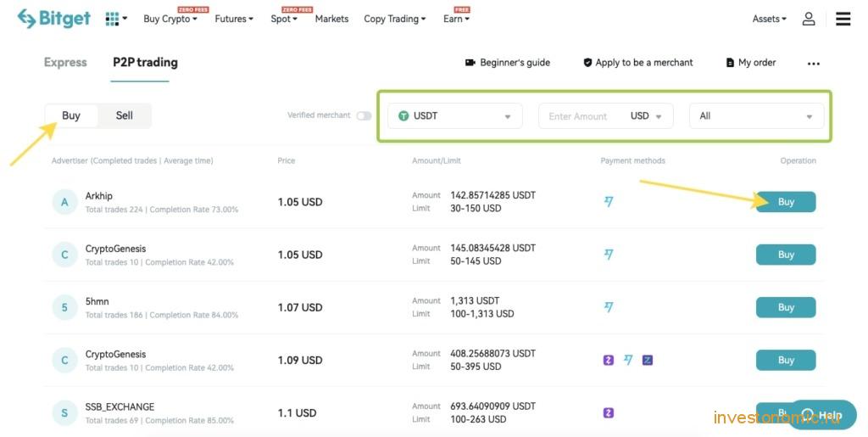Buy from 5hmn at 1.07 USD
Viewport: 868px width, 437px height.
pyautogui.click(x=786, y=307)
